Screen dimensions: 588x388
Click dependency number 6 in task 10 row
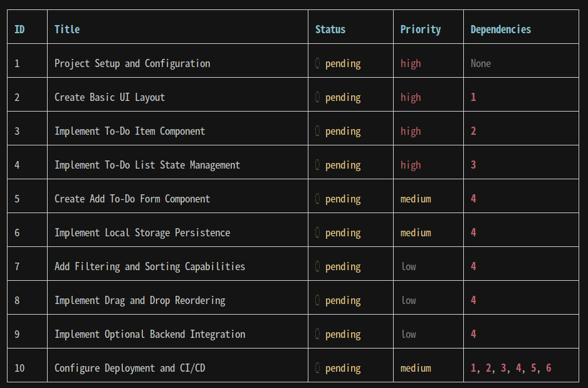tap(549, 368)
